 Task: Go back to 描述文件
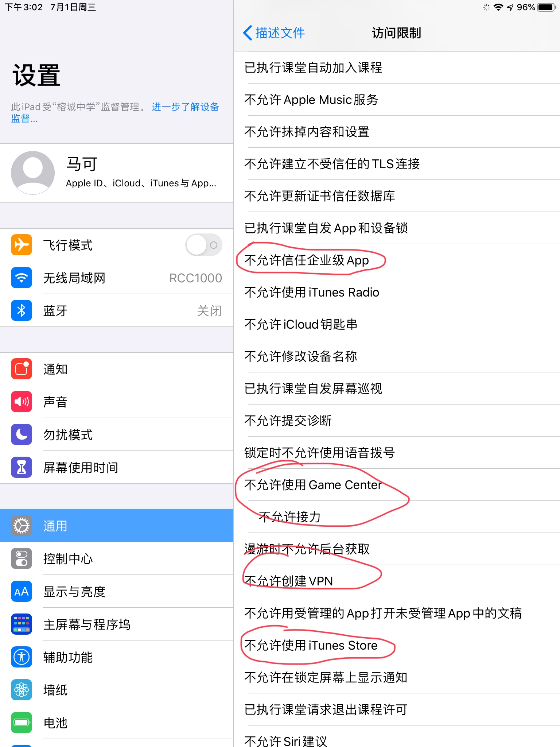tap(274, 33)
